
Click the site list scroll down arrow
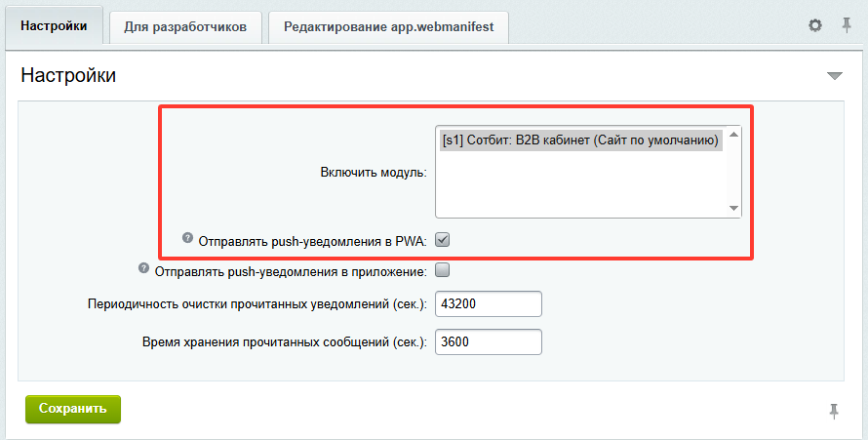point(733,208)
